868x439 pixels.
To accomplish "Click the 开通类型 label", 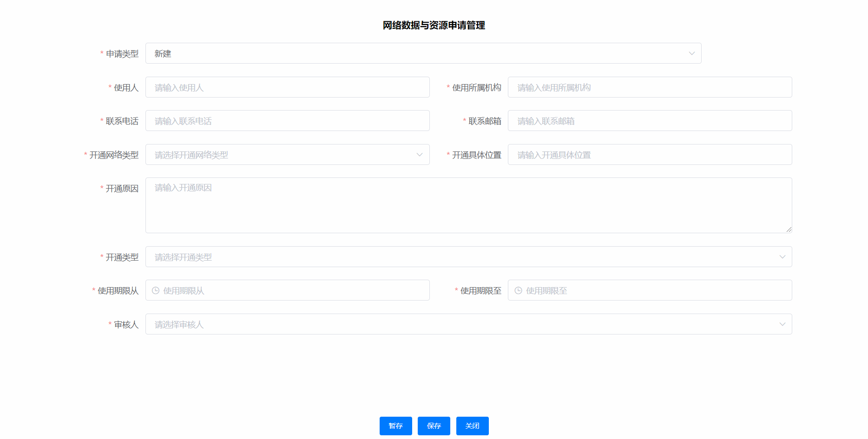I will pos(122,257).
